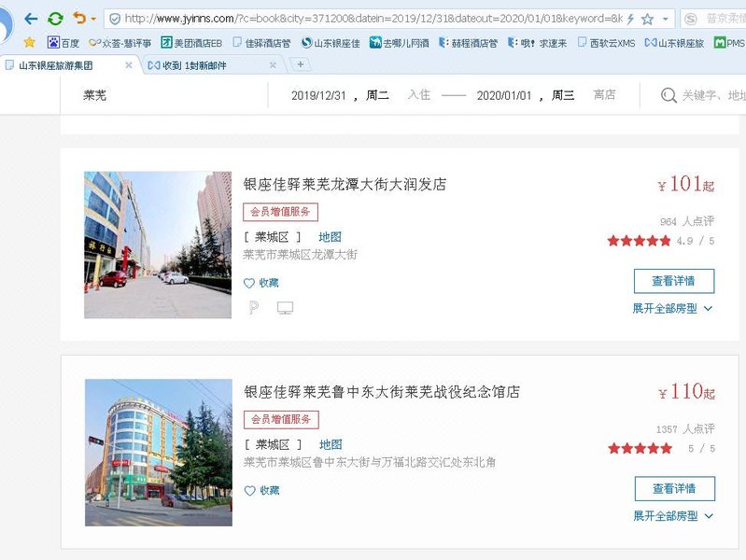
Task: Click the magnifier icon in the keyword search
Action: [669, 95]
